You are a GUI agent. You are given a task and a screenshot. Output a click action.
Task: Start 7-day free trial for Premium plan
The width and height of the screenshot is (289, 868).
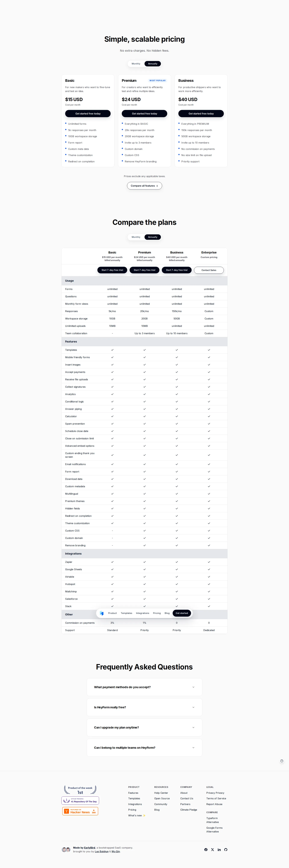144,270
